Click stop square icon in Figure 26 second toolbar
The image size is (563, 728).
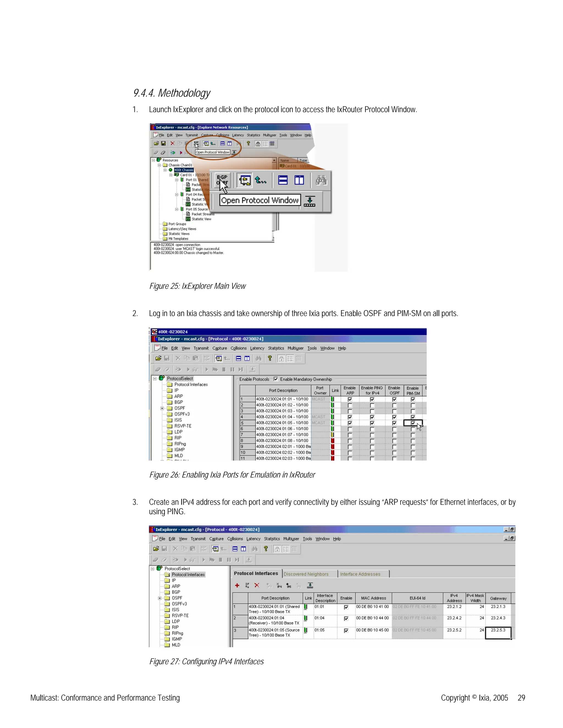click(x=224, y=369)
